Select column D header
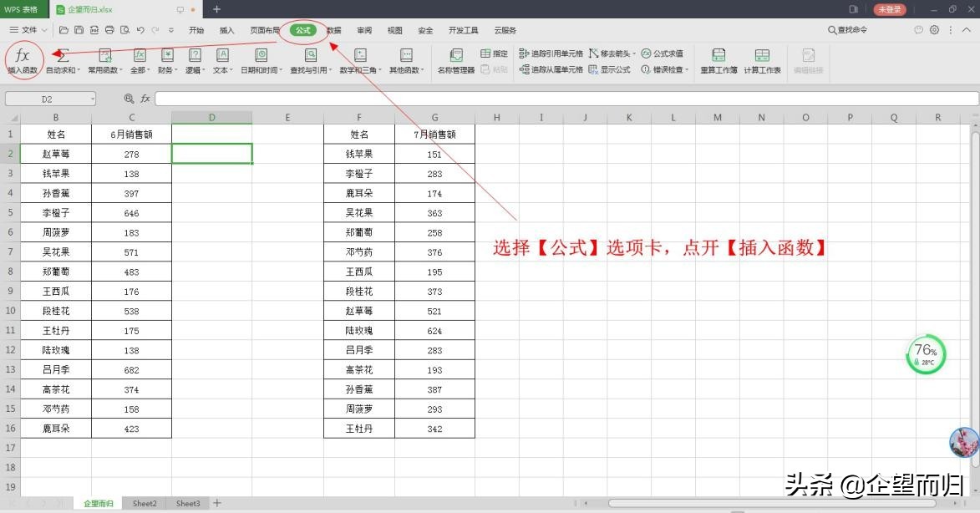The image size is (980, 513). click(x=212, y=118)
